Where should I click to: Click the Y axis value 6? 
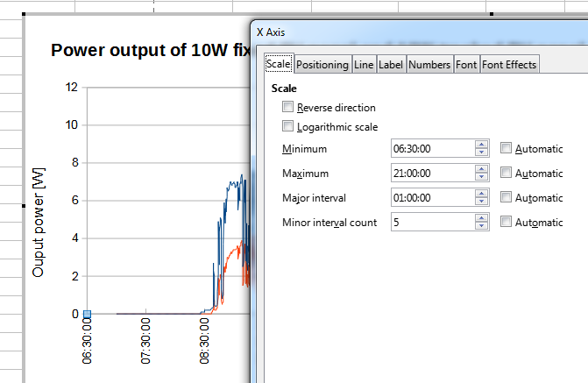tap(75, 201)
